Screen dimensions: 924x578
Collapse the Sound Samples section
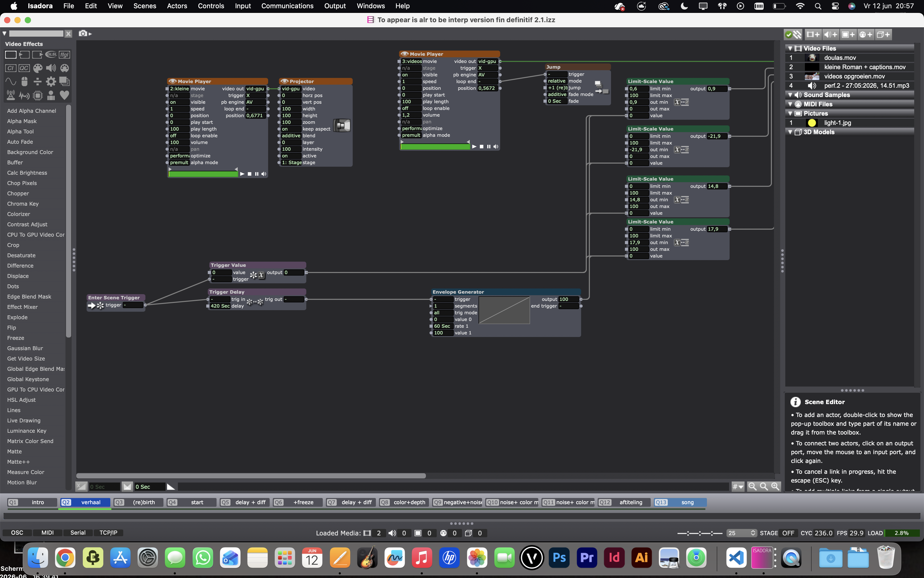[790, 95]
